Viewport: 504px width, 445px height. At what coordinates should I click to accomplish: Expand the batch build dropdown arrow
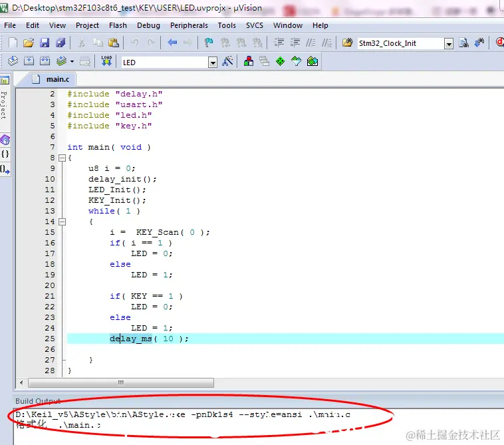72,61
